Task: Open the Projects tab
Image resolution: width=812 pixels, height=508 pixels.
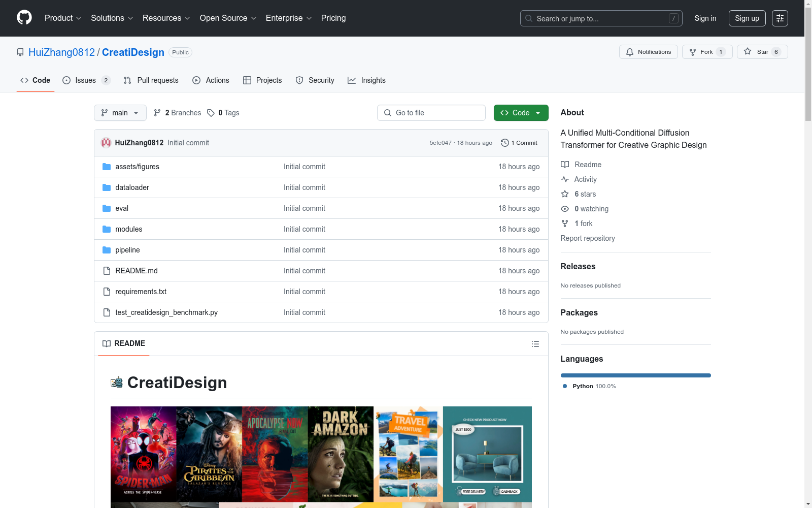Action: click(262, 80)
